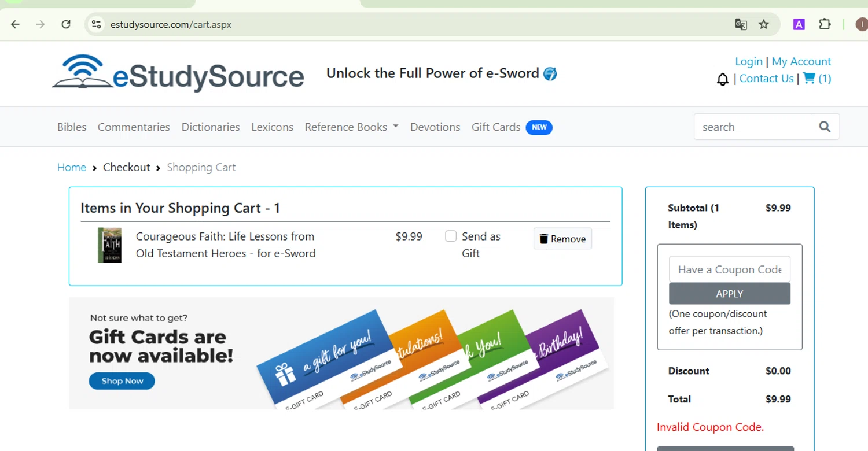Screen dimensions: 868x451
Task: Click the translate page icon
Action: tap(741, 24)
